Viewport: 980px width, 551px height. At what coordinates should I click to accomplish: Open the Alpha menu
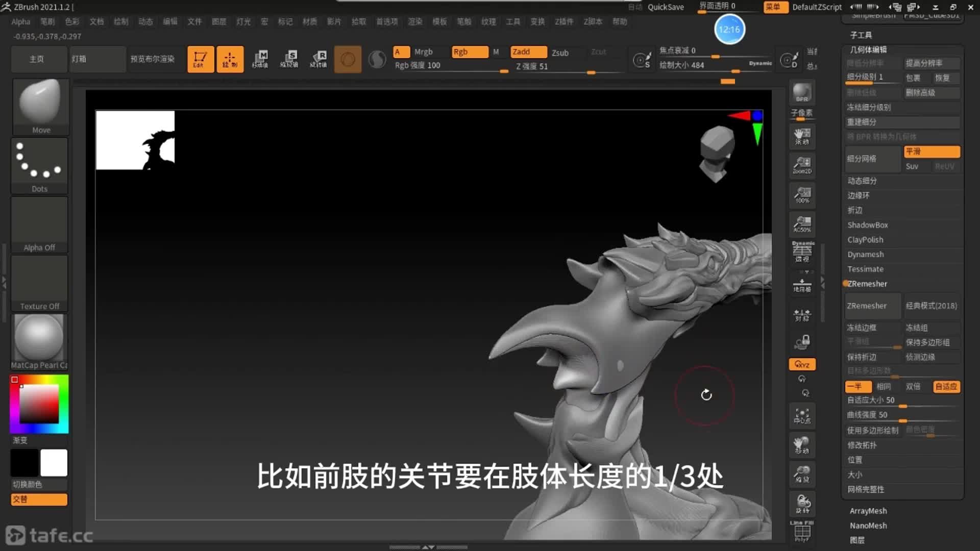pyautogui.click(x=21, y=21)
